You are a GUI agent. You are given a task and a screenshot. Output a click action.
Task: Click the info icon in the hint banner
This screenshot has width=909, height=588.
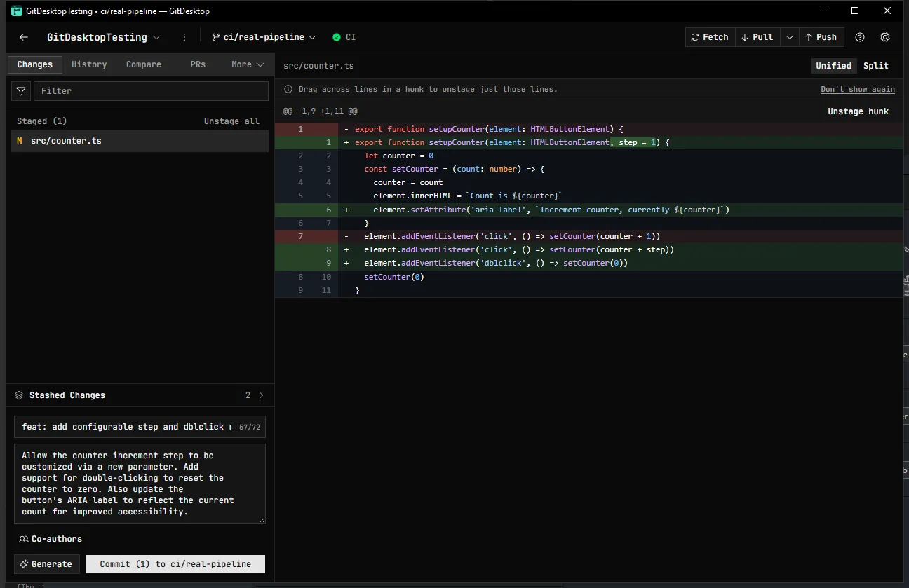click(x=288, y=89)
